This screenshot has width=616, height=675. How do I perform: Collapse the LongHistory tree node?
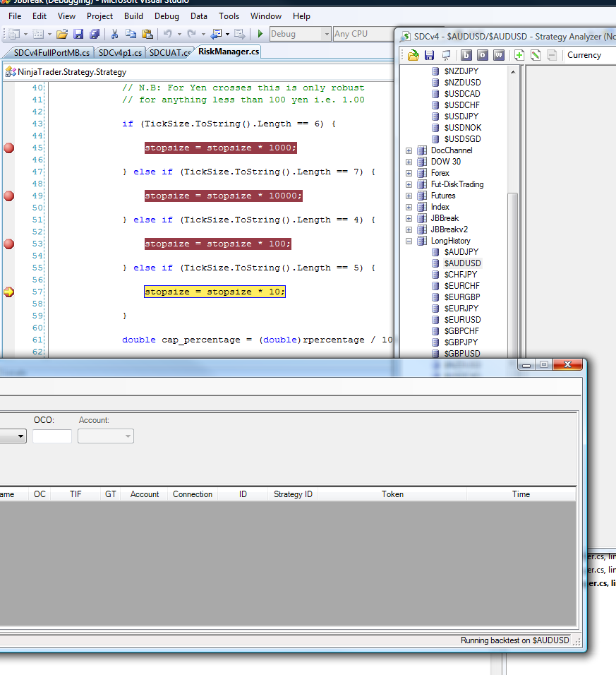(x=409, y=241)
